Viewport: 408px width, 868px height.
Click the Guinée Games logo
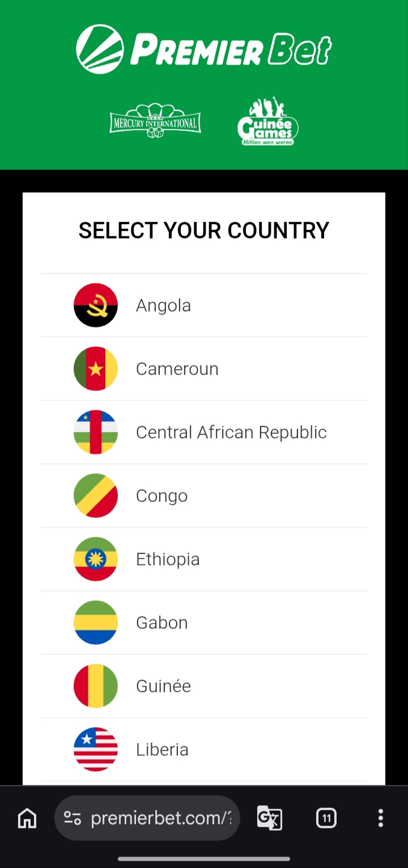coord(267,121)
